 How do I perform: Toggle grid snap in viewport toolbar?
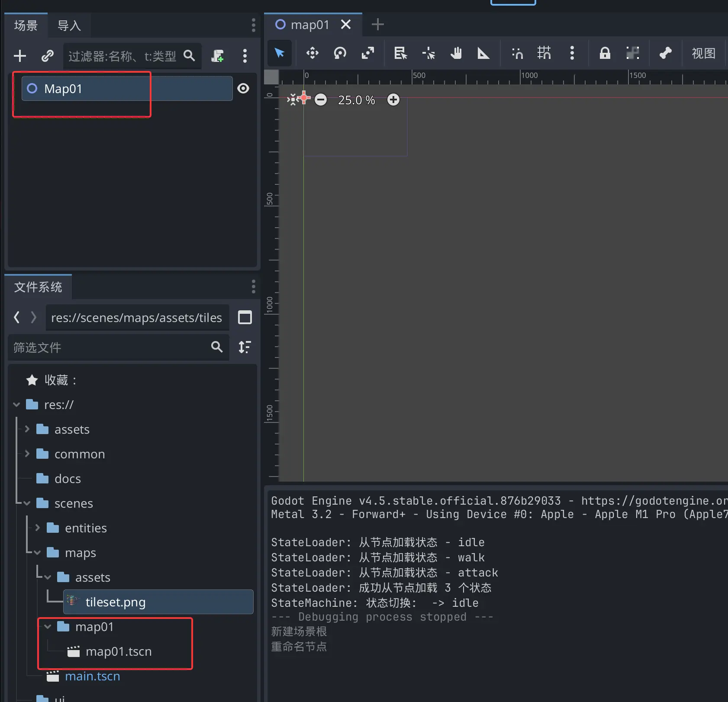(x=544, y=53)
